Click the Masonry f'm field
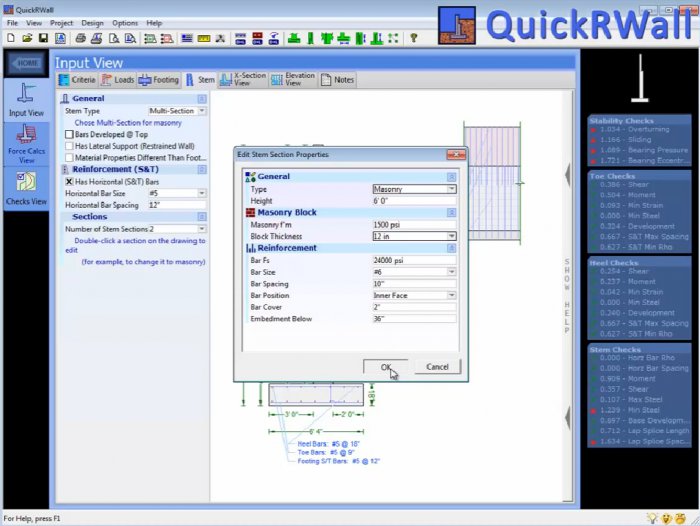 (414, 225)
